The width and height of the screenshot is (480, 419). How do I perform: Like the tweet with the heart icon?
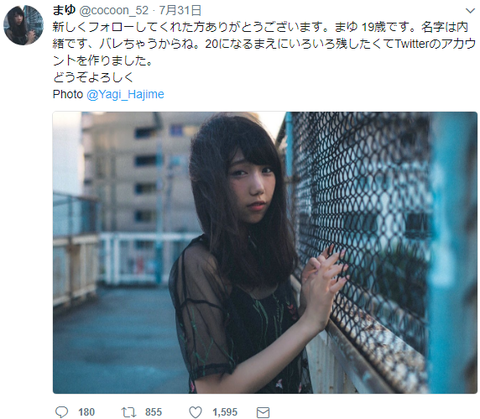[x=195, y=412]
